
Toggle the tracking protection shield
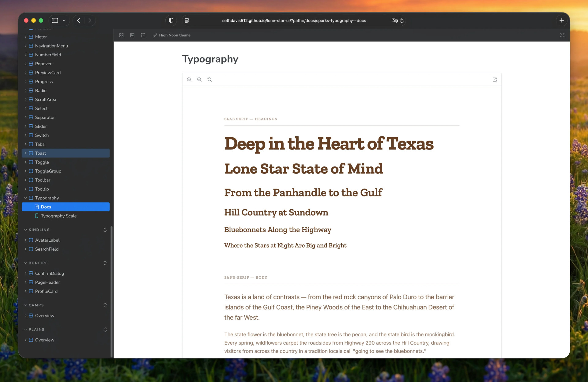point(171,21)
